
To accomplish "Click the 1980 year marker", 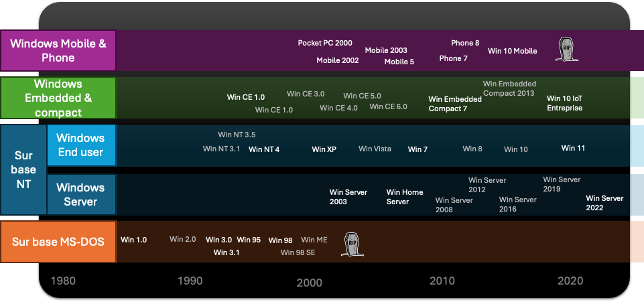I will 63,281.
